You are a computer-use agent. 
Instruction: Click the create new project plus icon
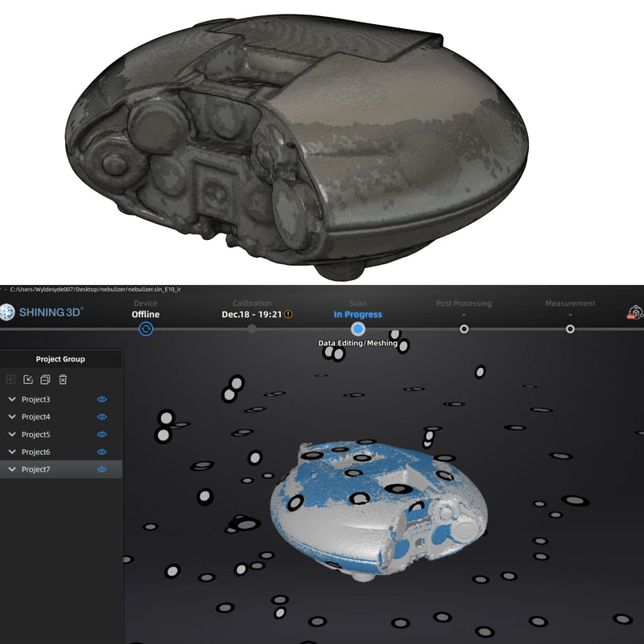pyautogui.click(x=10, y=379)
